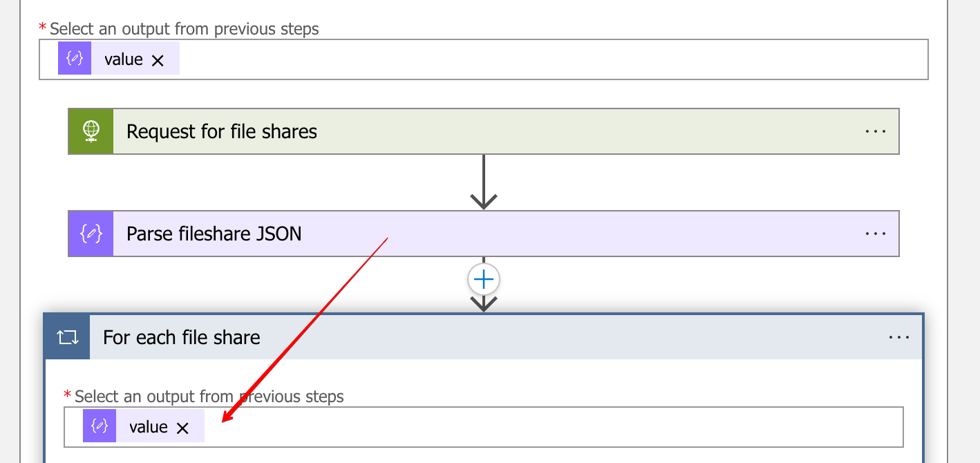
Task: Click the loop icon on For each file share
Action: 66,337
